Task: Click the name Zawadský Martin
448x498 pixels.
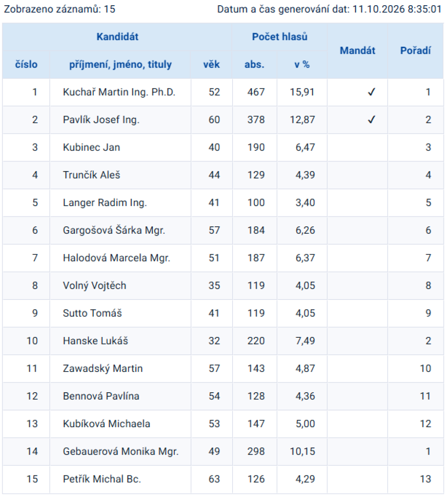Action: click(103, 368)
